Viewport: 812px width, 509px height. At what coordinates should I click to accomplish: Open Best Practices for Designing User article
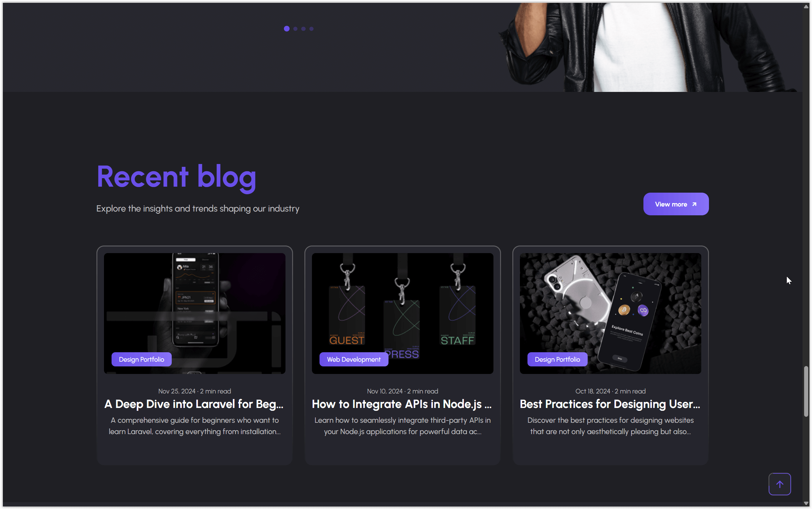coord(610,404)
